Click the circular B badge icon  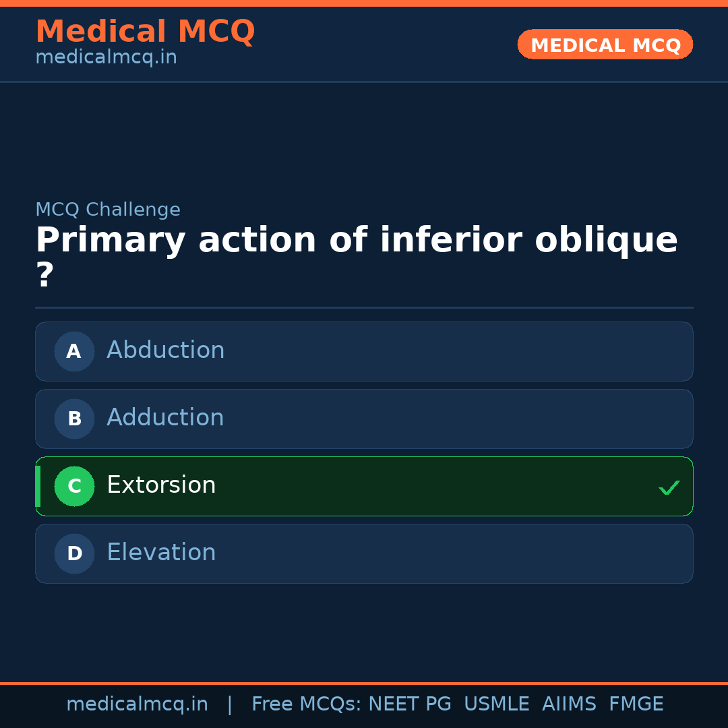[x=73, y=419]
